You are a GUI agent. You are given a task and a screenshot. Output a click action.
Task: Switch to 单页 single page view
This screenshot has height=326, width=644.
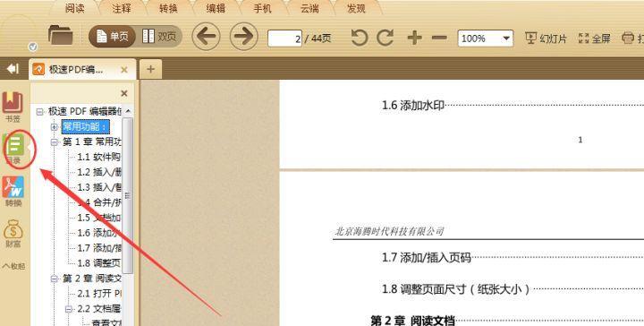pyautogui.click(x=112, y=37)
